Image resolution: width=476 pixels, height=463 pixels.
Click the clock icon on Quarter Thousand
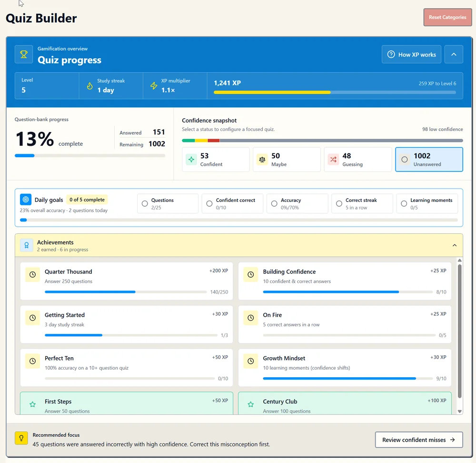(x=32, y=275)
